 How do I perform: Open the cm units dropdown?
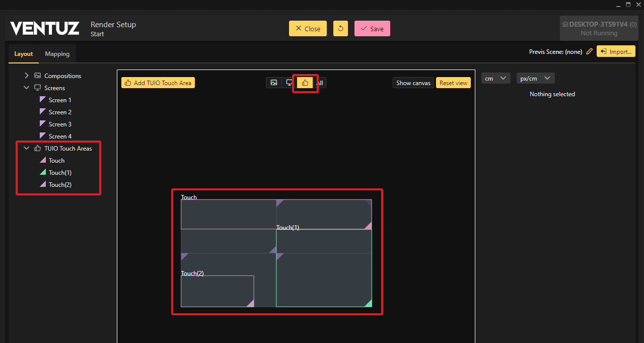[x=495, y=78]
